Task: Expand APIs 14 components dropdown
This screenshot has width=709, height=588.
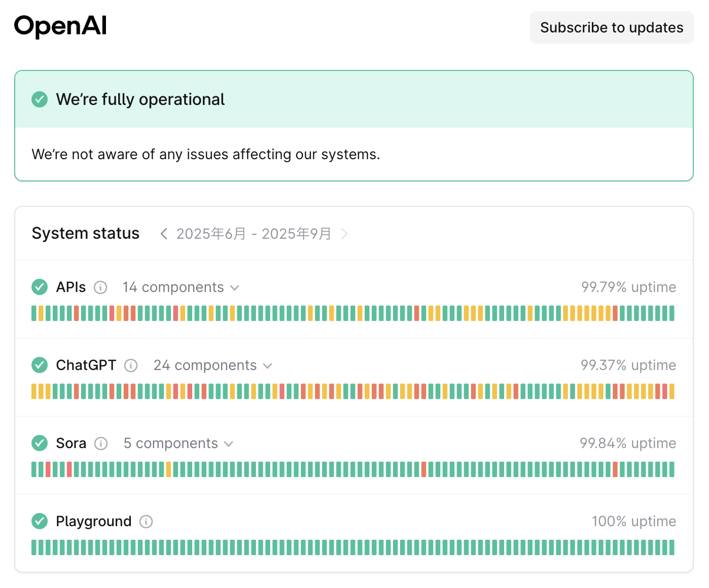Action: coord(181,287)
